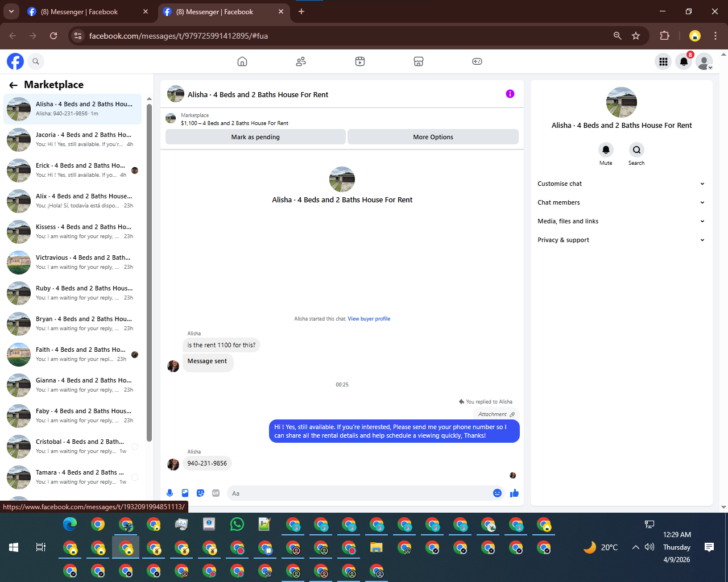Open a new browser tab

click(301, 11)
